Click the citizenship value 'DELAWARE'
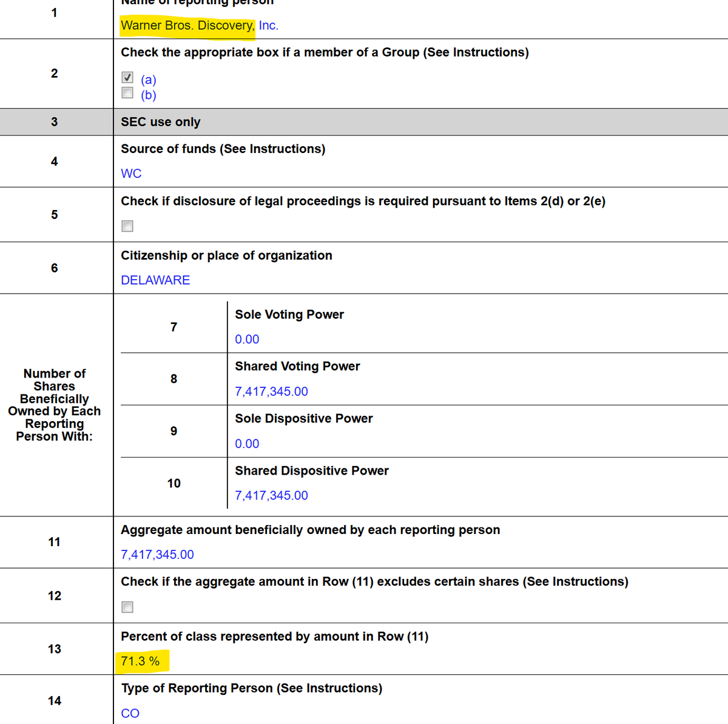Viewport: 728px width, 724px height. pos(155,280)
